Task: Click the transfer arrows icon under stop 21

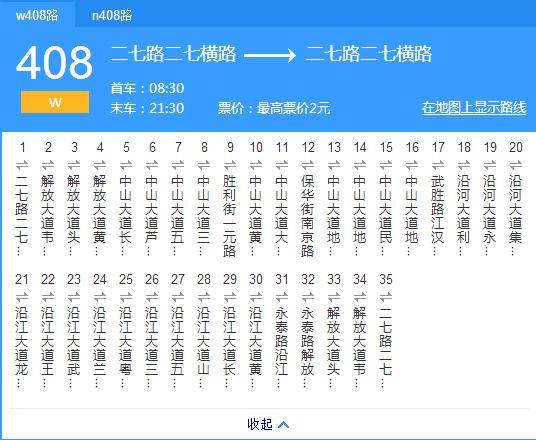Action: coord(22,296)
